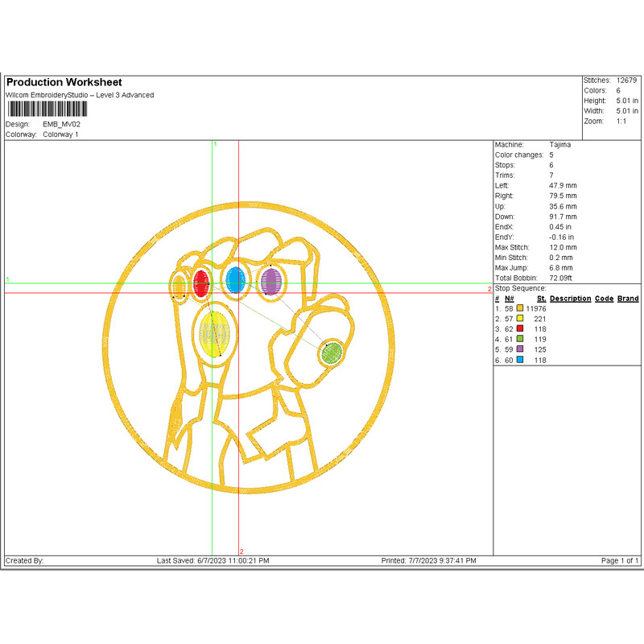Click the Page 1 of 1 footer text
The width and height of the screenshot is (644, 644).
[x=620, y=560]
